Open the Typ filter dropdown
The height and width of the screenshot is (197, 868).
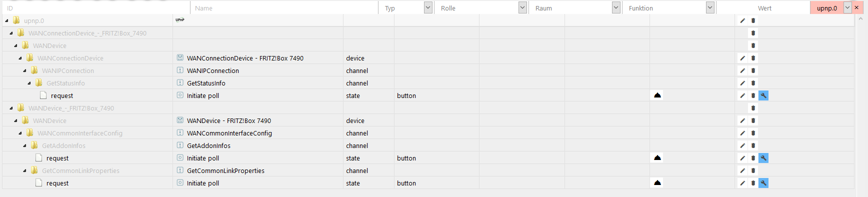click(x=428, y=7)
